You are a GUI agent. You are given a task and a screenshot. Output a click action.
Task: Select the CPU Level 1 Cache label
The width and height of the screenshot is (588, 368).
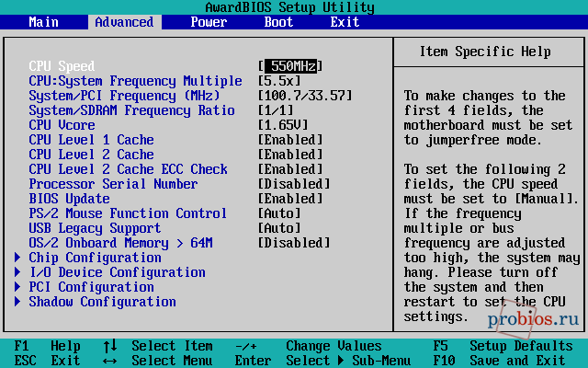91,140
